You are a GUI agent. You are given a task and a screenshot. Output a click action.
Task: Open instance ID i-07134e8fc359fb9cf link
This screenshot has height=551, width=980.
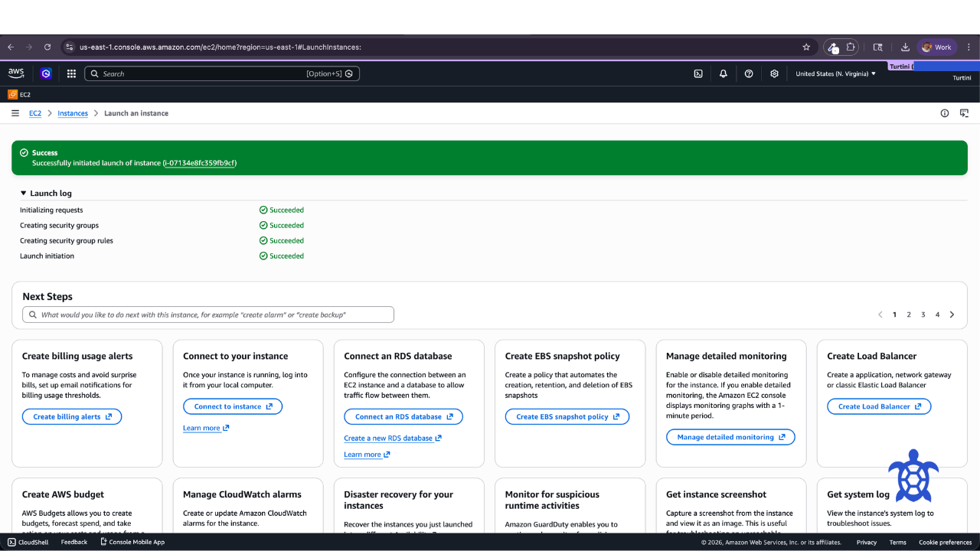[200, 163]
